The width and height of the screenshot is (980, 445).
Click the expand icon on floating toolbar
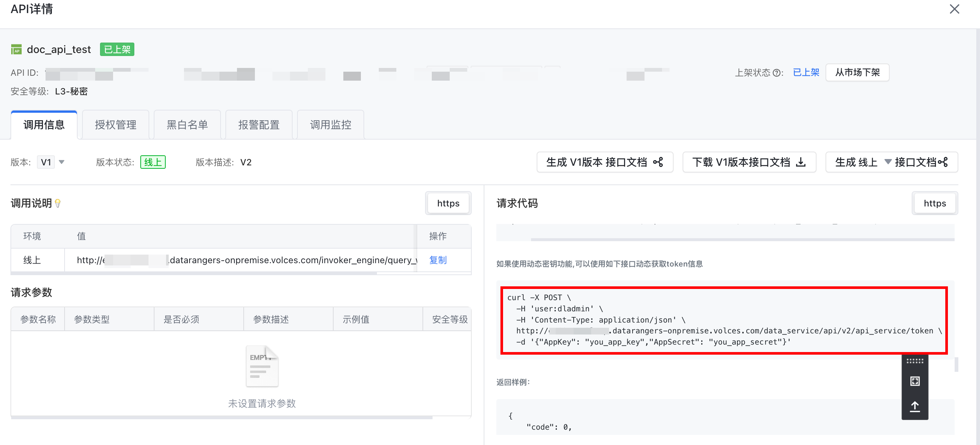[915, 381]
